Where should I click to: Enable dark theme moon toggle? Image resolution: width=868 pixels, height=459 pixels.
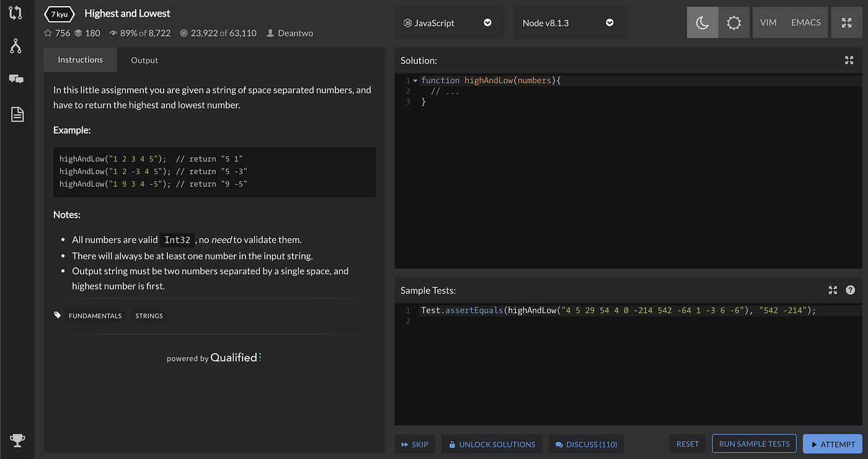pyautogui.click(x=702, y=23)
